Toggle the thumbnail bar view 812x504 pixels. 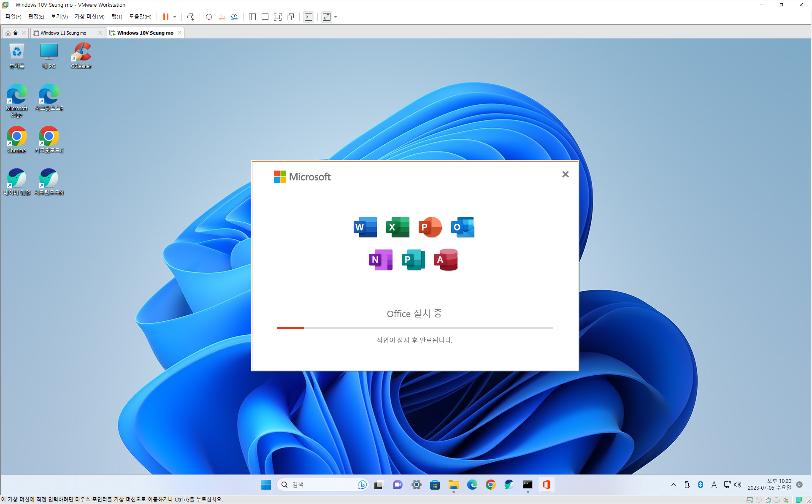(265, 17)
